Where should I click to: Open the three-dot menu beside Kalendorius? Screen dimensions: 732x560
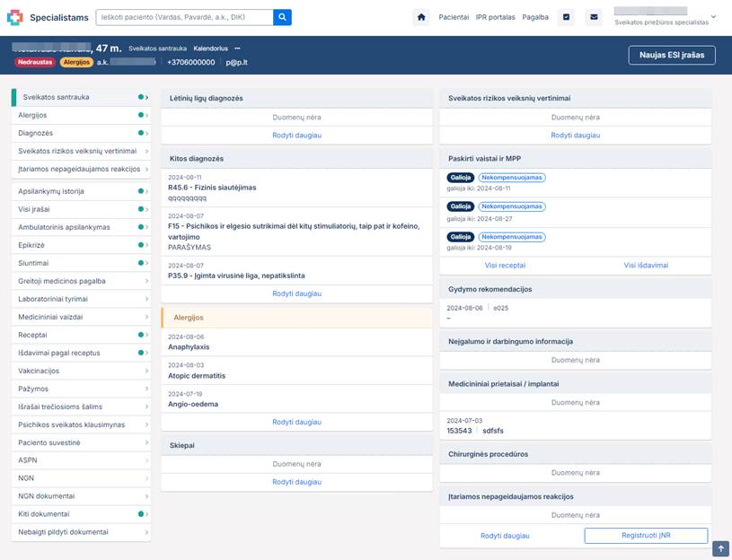pos(238,48)
